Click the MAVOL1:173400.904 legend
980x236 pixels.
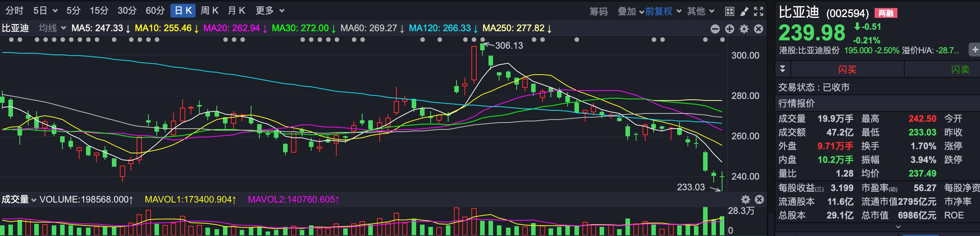point(191,199)
